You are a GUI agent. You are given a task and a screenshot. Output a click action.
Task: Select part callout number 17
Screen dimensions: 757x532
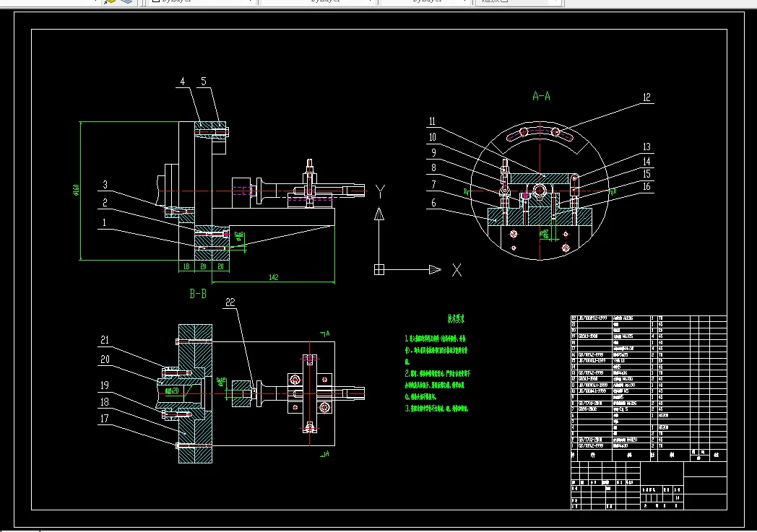(105, 418)
